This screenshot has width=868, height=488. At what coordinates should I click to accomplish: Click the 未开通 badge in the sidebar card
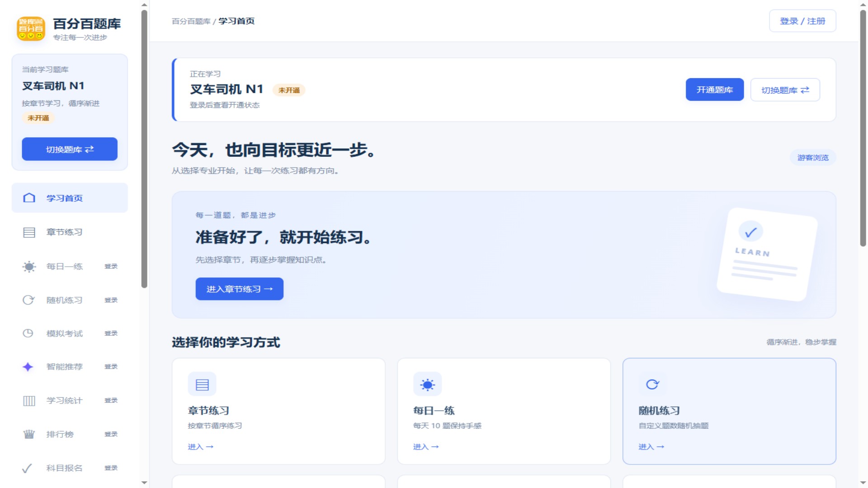38,118
